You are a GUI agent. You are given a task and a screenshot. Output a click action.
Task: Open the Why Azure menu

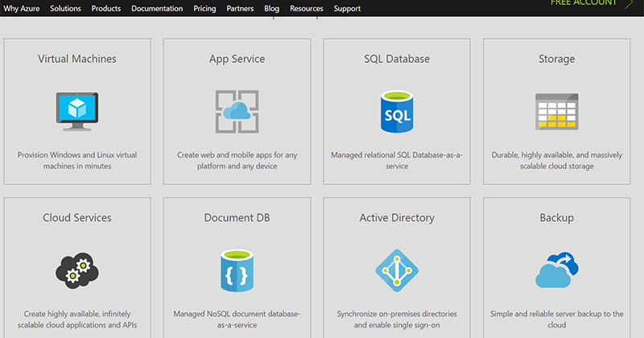(x=22, y=8)
